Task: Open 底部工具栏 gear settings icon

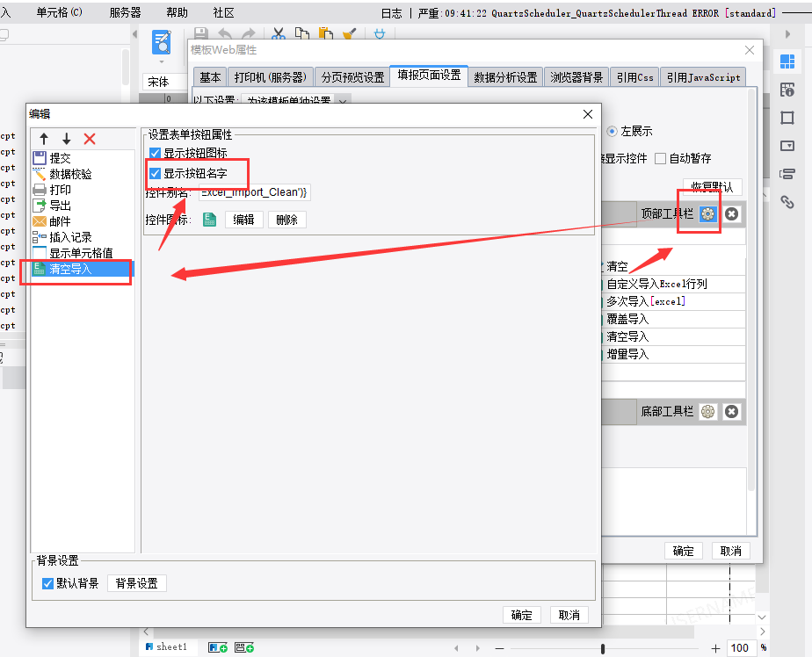Action: pyautogui.click(x=708, y=412)
